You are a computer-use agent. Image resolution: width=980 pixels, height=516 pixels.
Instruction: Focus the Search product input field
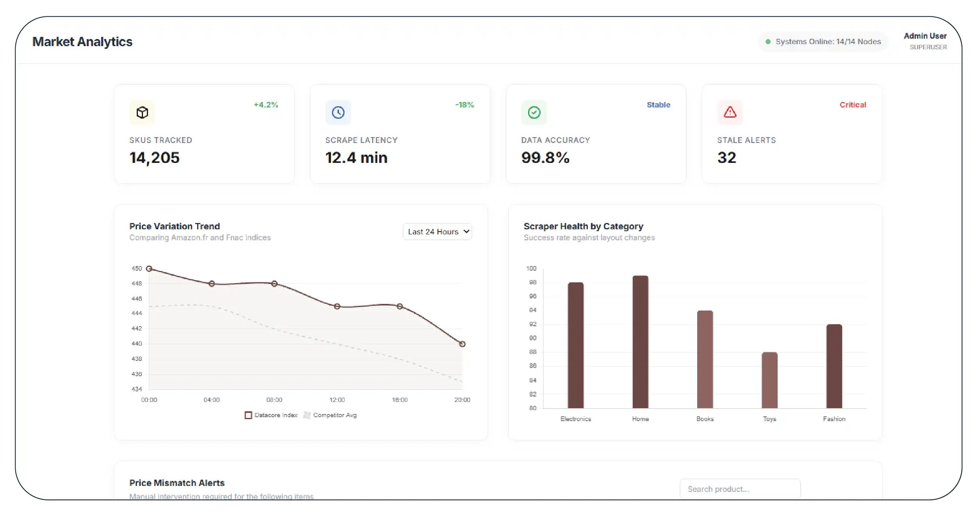740,489
